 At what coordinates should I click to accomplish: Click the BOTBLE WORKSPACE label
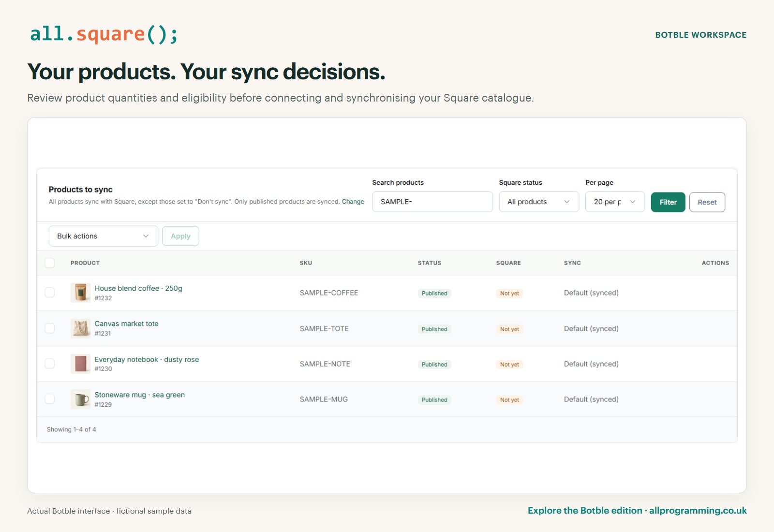click(701, 35)
